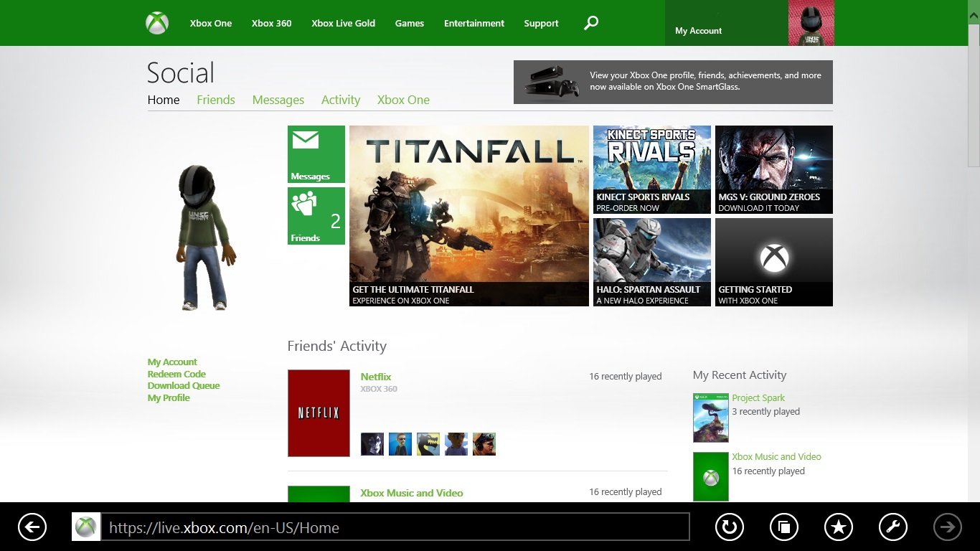Switch to the Xbox One tab

(403, 100)
